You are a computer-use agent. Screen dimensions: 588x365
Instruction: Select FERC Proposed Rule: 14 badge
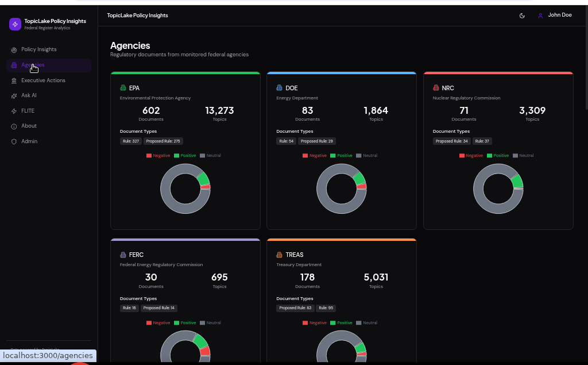tap(159, 308)
